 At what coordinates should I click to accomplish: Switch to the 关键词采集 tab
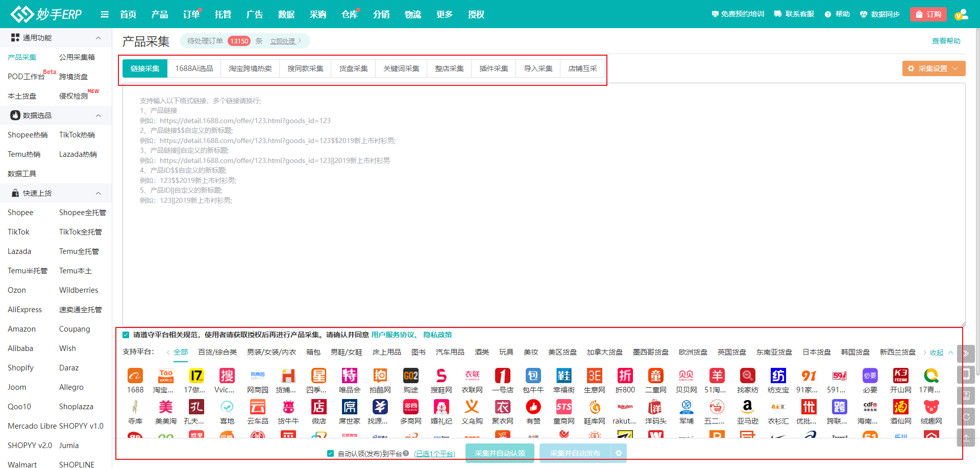(x=401, y=68)
